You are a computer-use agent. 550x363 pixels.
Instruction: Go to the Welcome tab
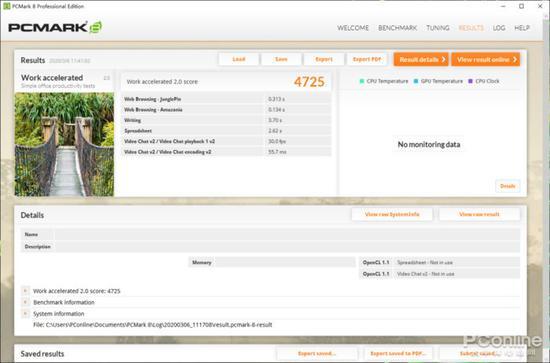(353, 28)
